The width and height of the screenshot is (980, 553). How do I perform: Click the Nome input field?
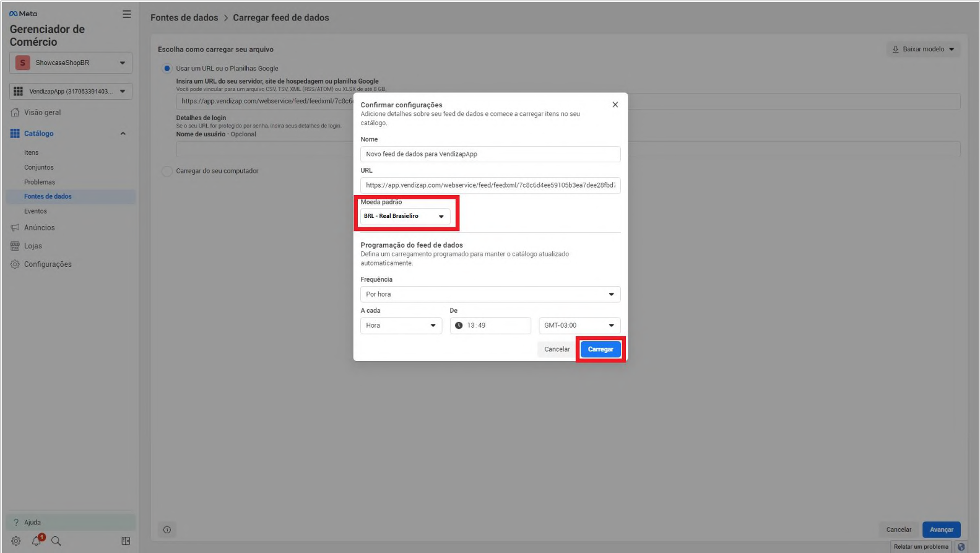pyautogui.click(x=490, y=154)
